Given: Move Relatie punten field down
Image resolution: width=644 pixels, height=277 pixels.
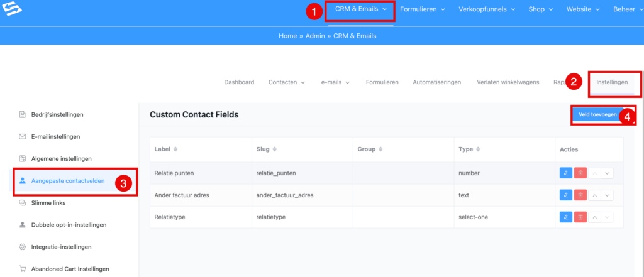Looking at the screenshot, I should click(x=608, y=173).
